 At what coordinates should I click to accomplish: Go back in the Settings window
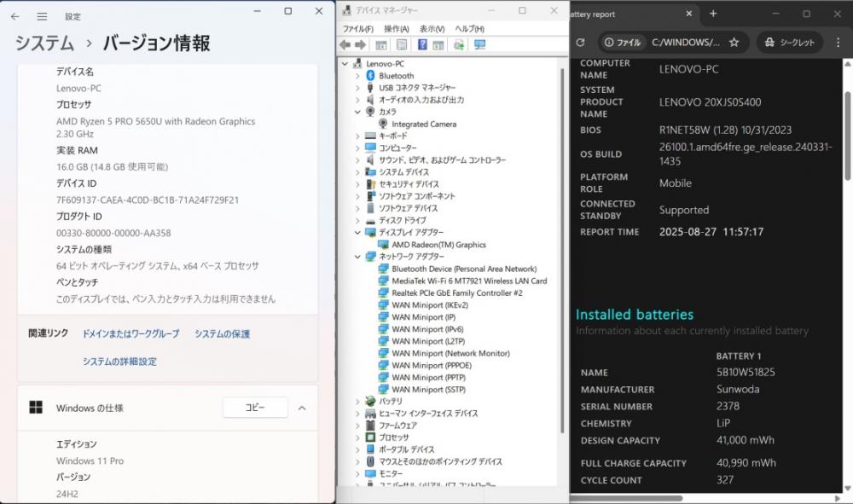click(x=15, y=17)
